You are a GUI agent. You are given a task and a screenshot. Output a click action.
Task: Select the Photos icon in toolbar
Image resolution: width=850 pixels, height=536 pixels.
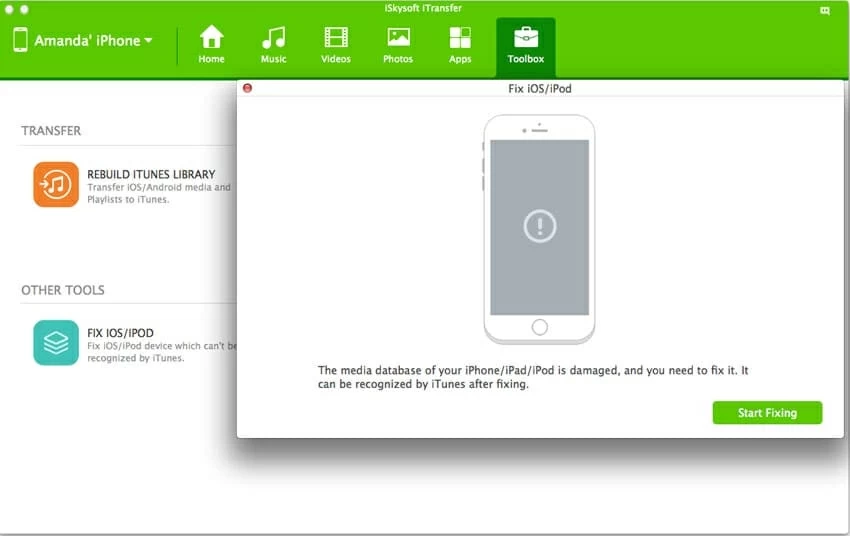398,45
